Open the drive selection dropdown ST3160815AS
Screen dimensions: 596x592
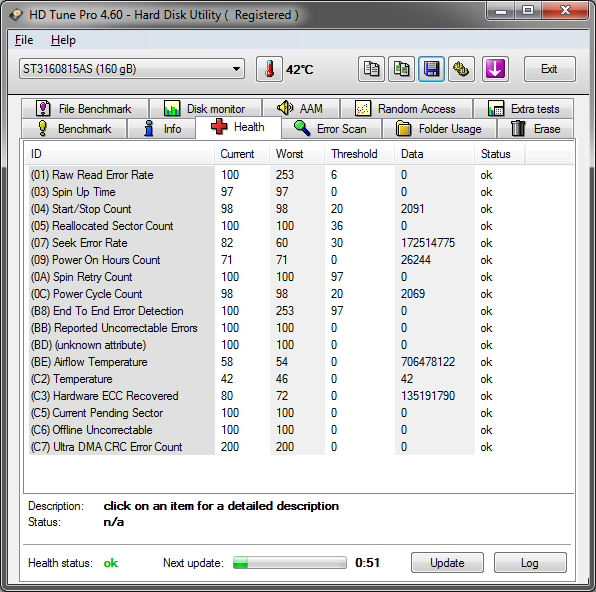coord(132,69)
